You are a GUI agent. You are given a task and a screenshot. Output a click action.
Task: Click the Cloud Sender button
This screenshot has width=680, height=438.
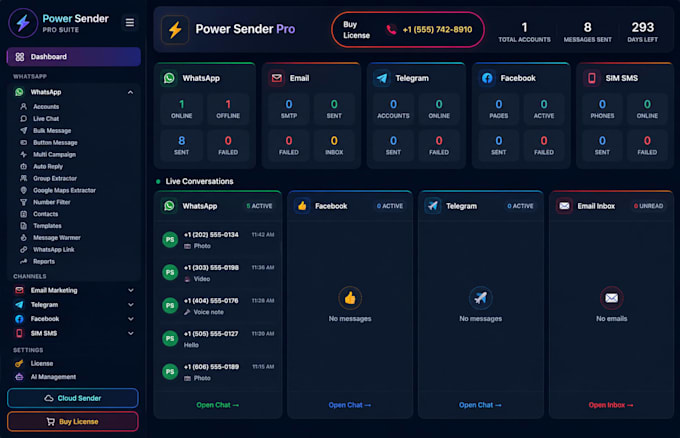pos(73,398)
